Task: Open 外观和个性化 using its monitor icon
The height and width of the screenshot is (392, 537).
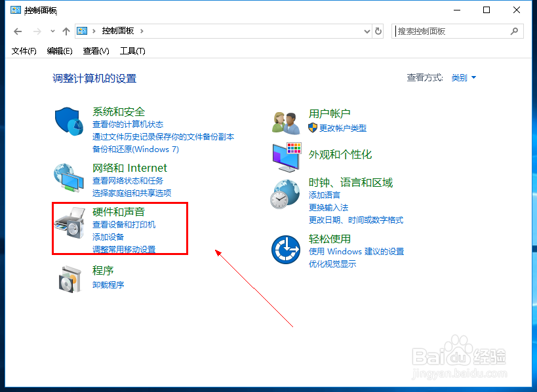Action: (285, 157)
